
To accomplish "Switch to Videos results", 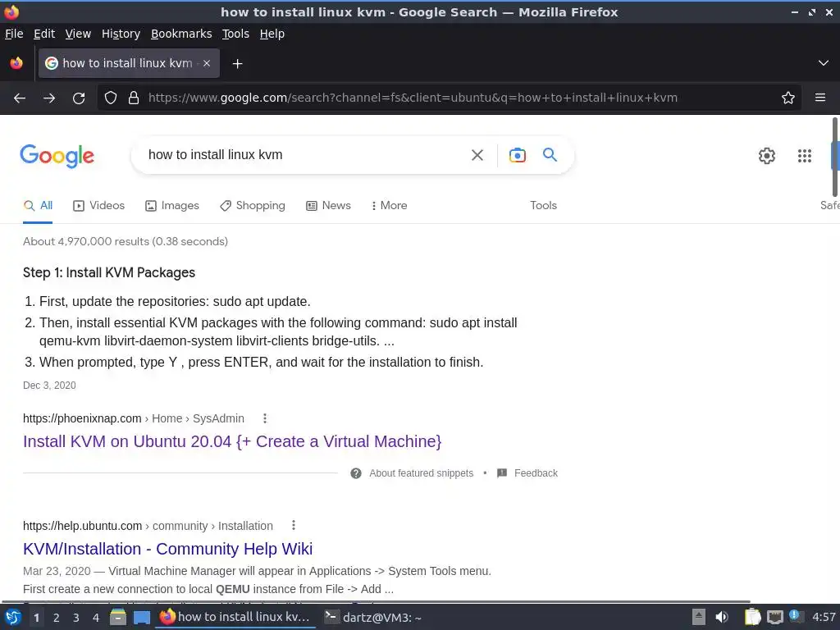I will pyautogui.click(x=99, y=206).
